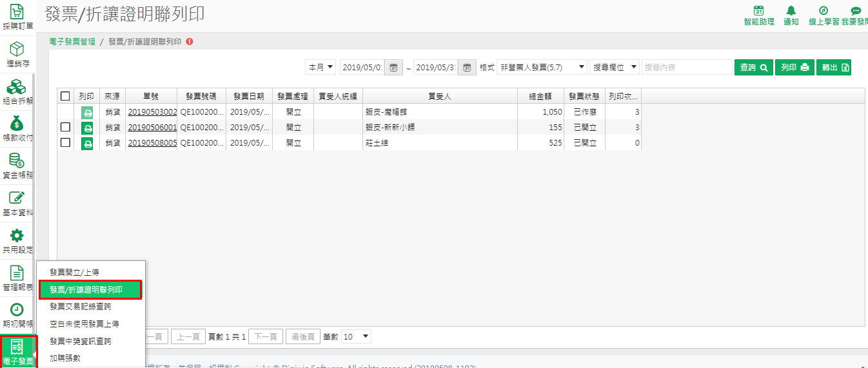Image resolution: width=868 pixels, height=368 pixels.
Task: Open the start date calendar picker
Action: pyautogui.click(x=393, y=67)
